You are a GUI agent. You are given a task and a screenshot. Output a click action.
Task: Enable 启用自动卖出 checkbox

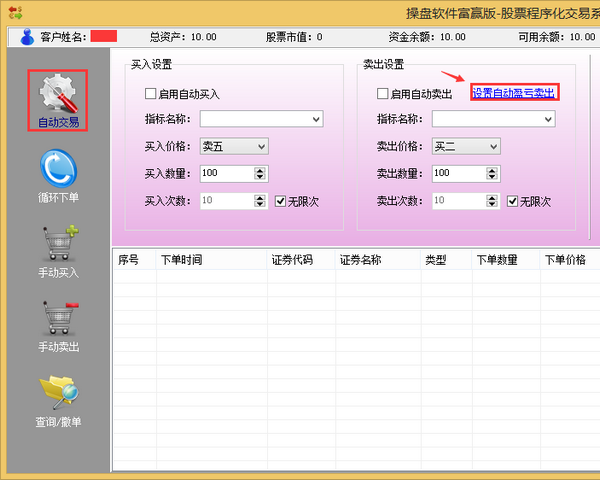click(383, 94)
